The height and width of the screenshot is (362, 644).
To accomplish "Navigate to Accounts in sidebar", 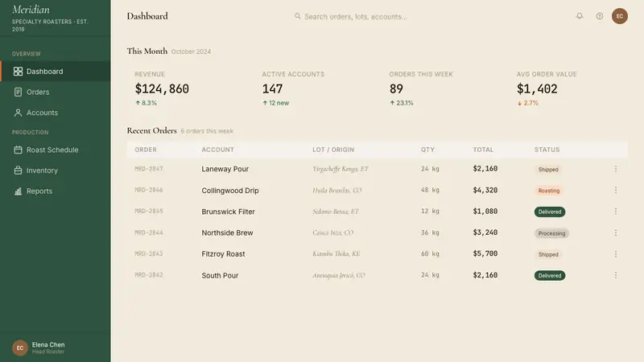I will click(56, 113).
